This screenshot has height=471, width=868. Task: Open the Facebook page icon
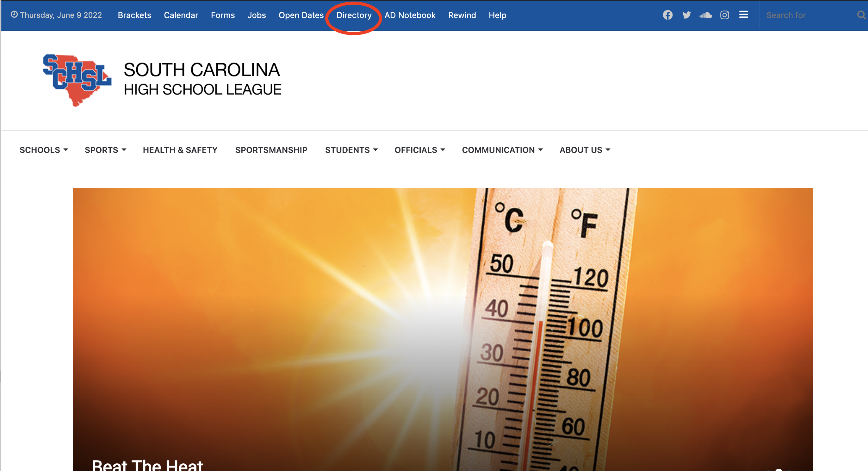(667, 15)
